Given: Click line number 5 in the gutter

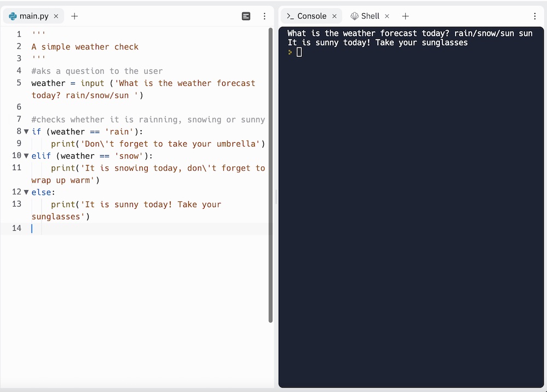Looking at the screenshot, I should [18, 83].
